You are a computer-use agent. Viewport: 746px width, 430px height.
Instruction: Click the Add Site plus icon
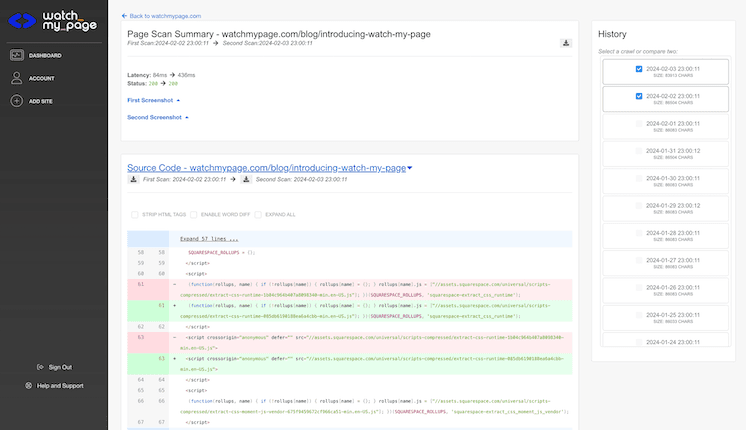click(17, 101)
